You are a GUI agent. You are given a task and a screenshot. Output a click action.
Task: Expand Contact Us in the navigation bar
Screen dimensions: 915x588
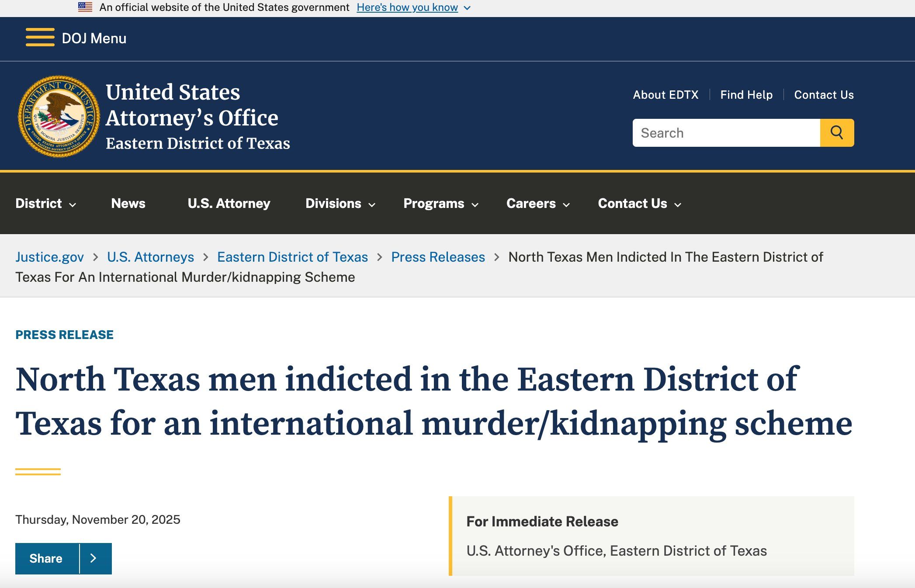pyautogui.click(x=640, y=204)
